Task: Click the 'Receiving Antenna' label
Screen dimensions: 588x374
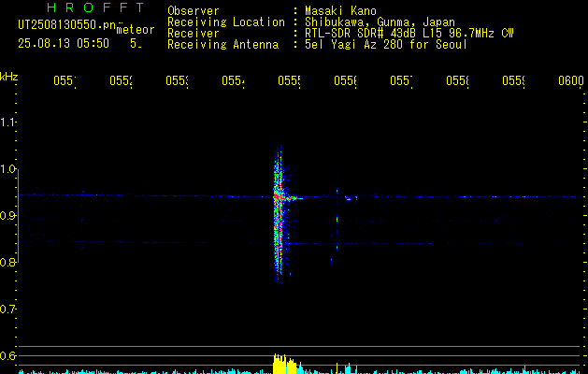Action: 222,45
